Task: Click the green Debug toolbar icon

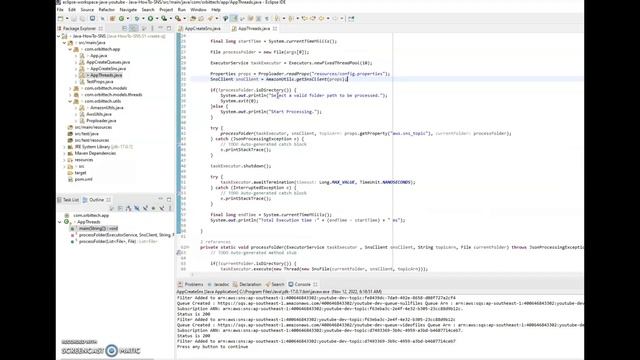Action: point(137,19)
